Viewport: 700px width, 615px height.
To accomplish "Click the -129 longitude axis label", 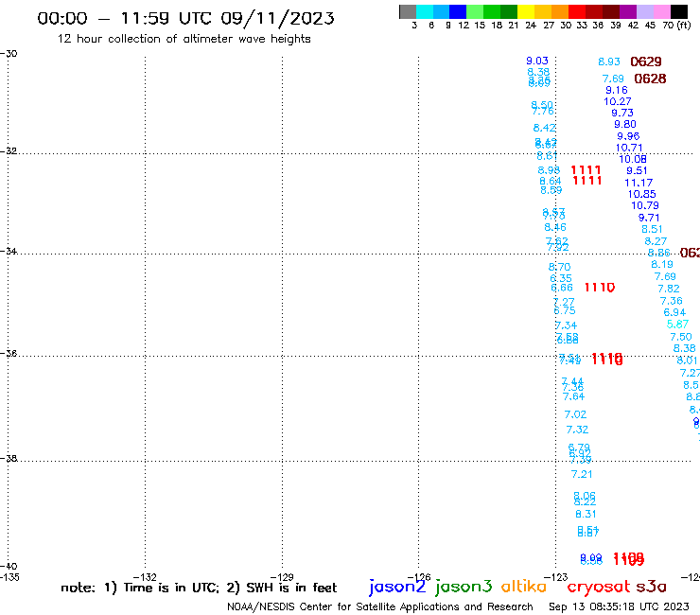I will [282, 577].
